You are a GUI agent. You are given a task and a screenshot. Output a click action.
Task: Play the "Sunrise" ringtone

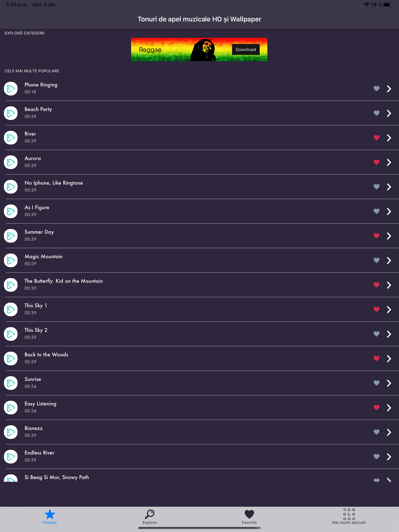[x=11, y=383]
